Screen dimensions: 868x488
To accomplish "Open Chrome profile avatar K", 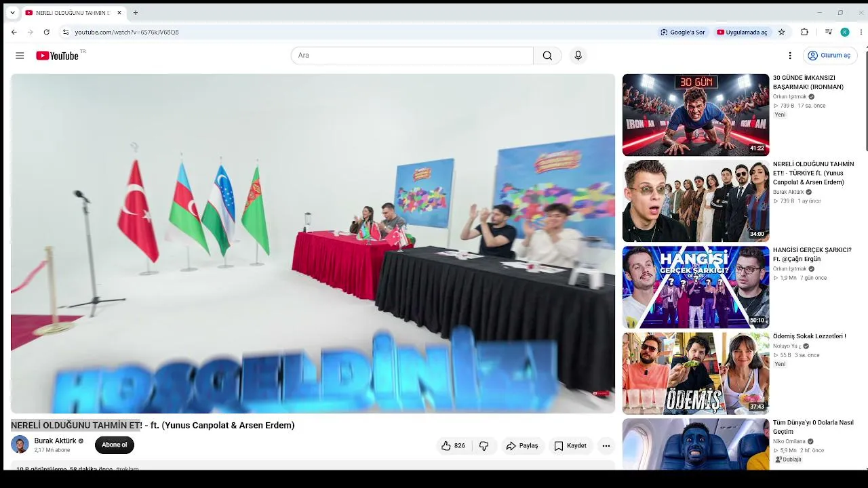I will pyautogui.click(x=845, y=32).
